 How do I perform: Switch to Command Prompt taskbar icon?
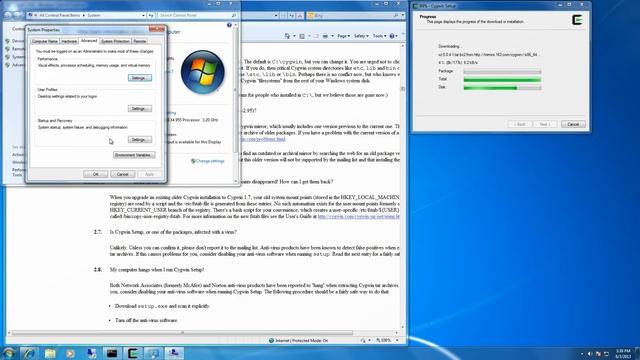[x=112, y=353]
